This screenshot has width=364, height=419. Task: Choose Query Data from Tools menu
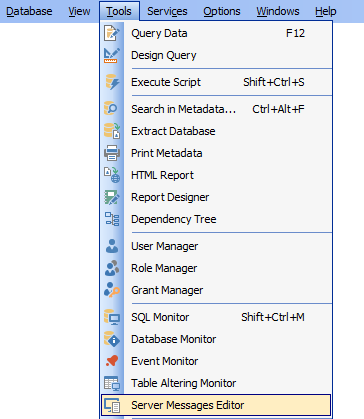pos(216,33)
